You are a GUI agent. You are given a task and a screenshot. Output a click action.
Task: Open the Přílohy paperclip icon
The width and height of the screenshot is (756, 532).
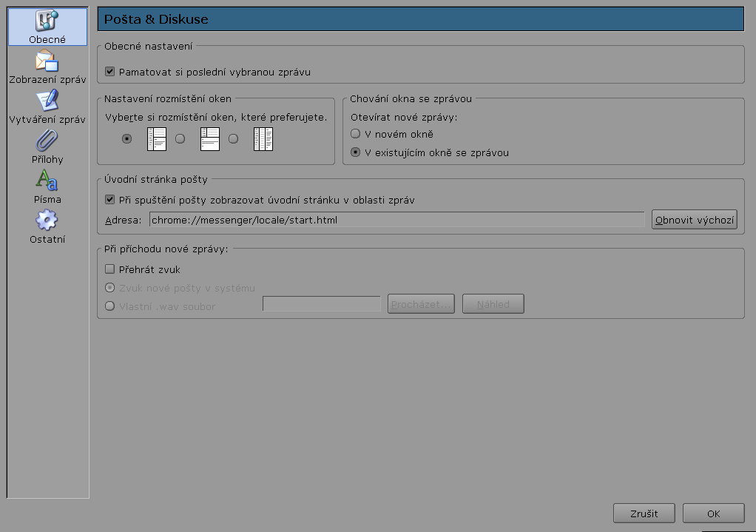[47, 141]
